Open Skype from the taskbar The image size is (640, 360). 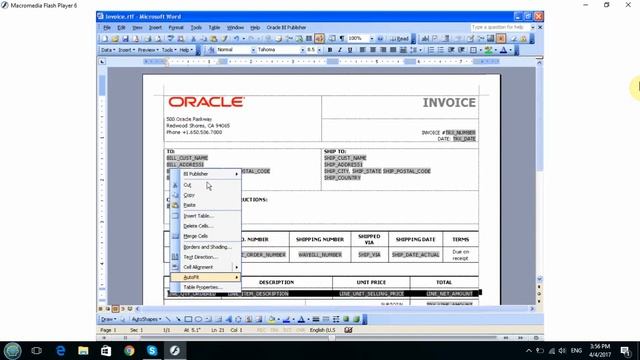click(152, 351)
